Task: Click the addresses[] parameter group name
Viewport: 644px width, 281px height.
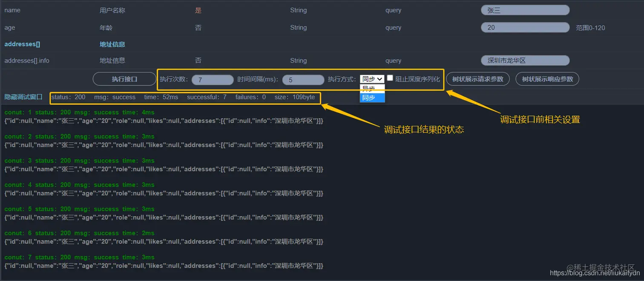Action: (22, 44)
